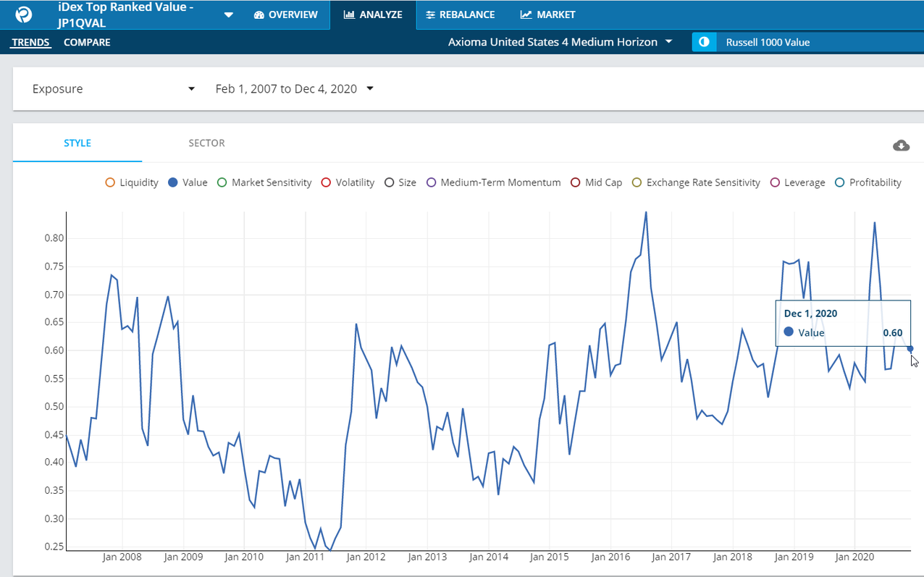Click the cloud download chart icon

click(x=901, y=146)
